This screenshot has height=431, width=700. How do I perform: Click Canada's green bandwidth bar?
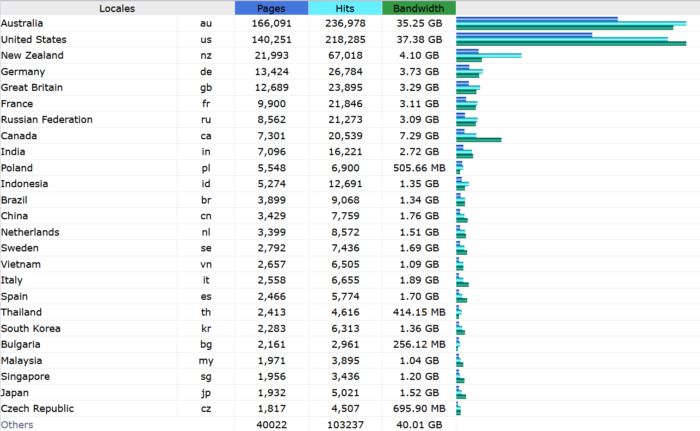point(479,140)
